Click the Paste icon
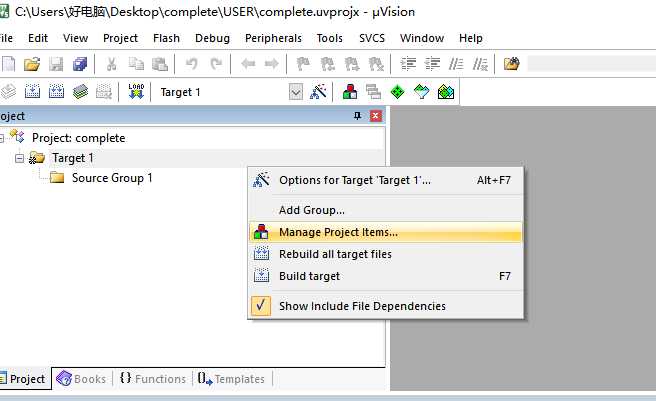The width and height of the screenshot is (656, 401). pyautogui.click(x=159, y=64)
